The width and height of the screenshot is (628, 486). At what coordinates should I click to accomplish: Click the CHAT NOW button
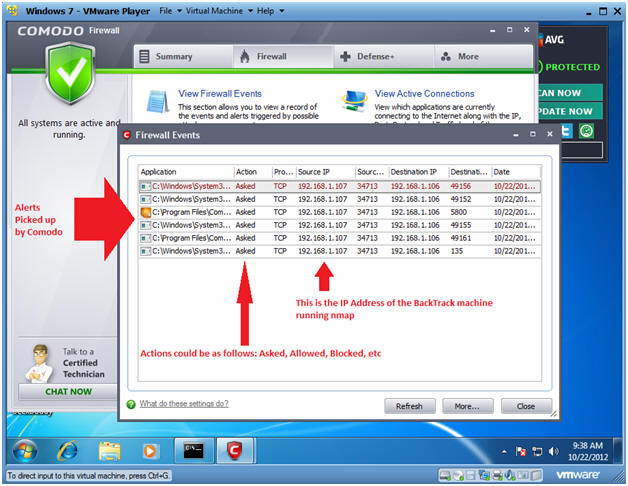[68, 391]
